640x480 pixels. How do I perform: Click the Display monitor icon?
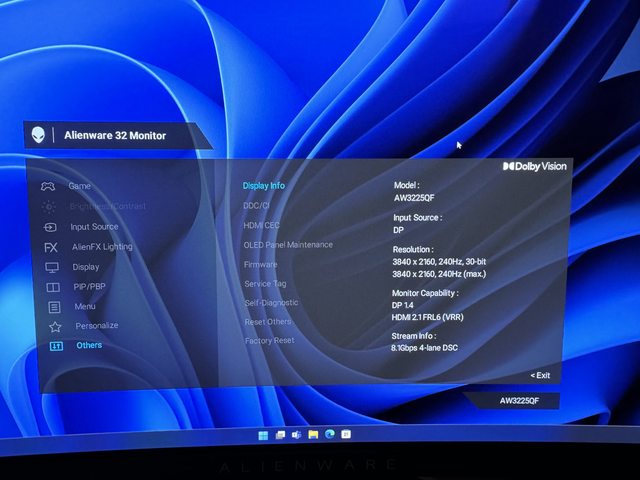[52, 267]
